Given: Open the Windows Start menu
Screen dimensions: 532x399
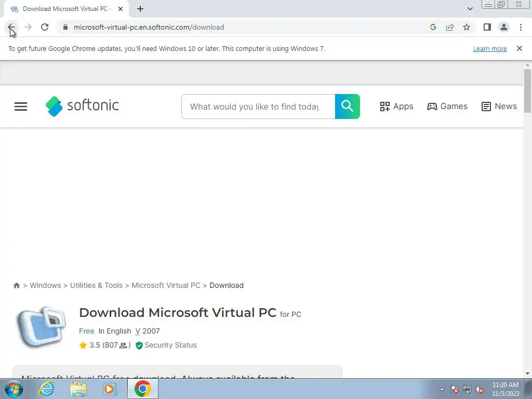Looking at the screenshot, I should point(14,389).
